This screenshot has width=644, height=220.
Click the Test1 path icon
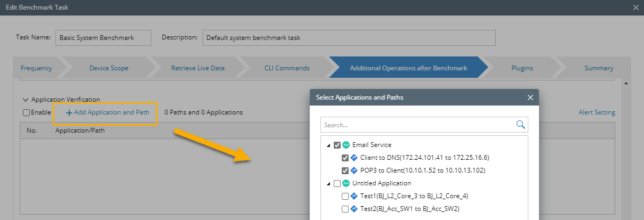tap(354, 196)
